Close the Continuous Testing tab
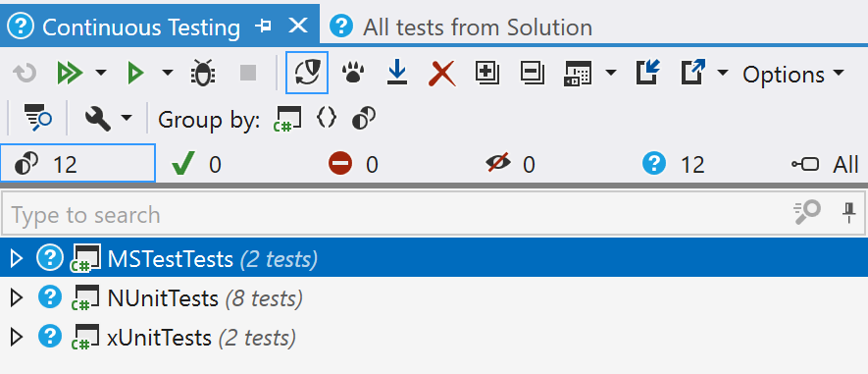The width and height of the screenshot is (868, 374). click(x=298, y=26)
